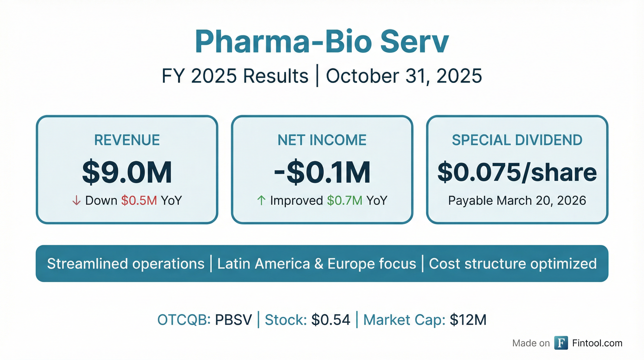Click the red down arrow in Revenue card

click(76, 201)
